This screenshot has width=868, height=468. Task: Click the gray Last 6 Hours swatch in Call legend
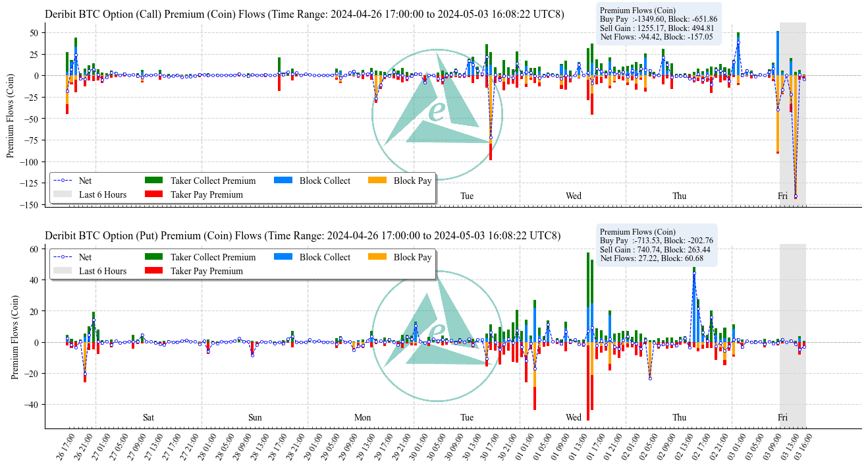tap(62, 195)
